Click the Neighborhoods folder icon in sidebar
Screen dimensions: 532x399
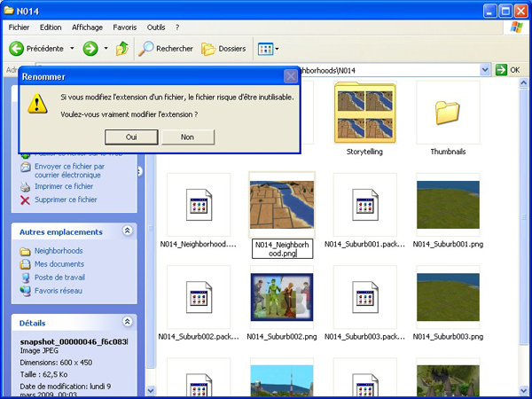point(25,252)
